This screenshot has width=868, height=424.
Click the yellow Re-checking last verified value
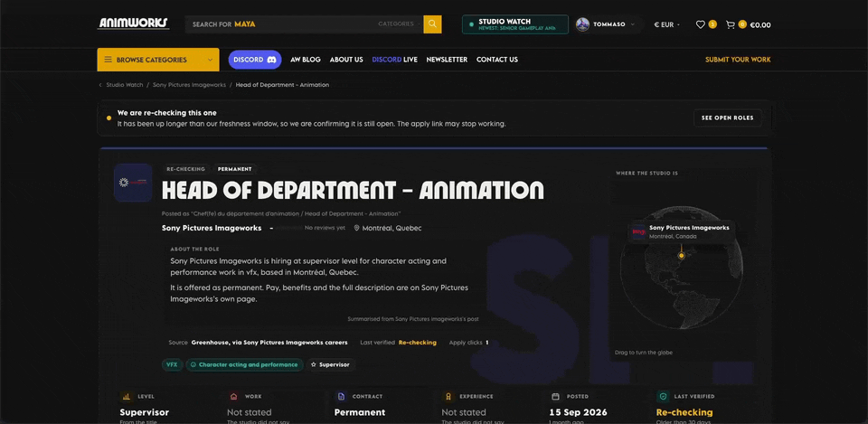[418, 343]
